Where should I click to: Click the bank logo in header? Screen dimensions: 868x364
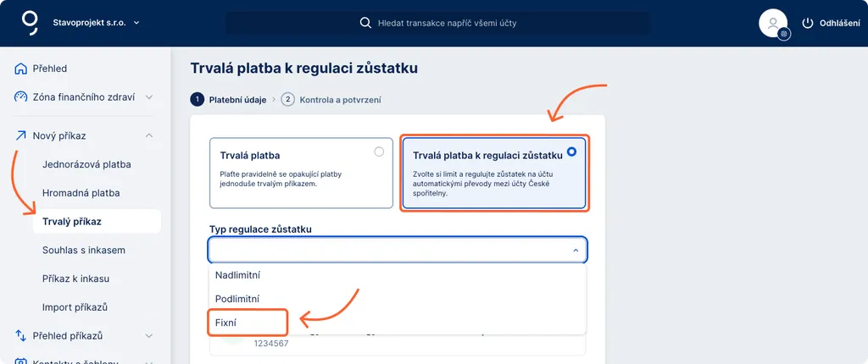pos(30,23)
